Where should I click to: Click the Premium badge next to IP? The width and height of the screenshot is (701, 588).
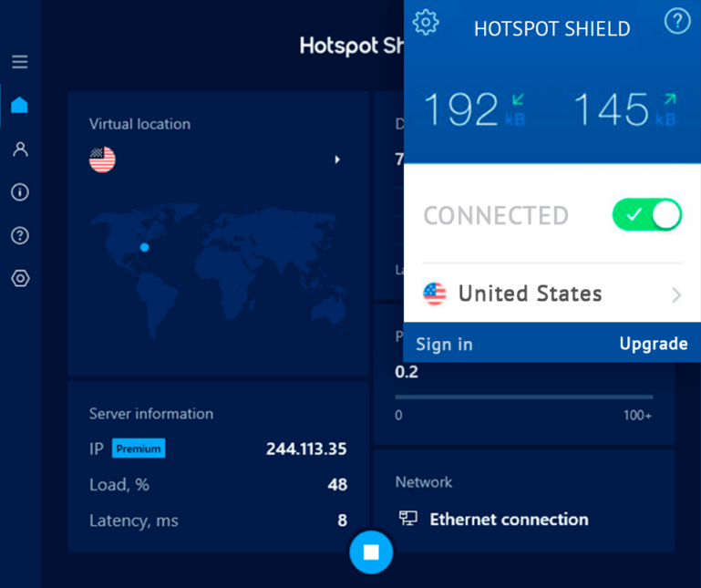click(x=138, y=449)
